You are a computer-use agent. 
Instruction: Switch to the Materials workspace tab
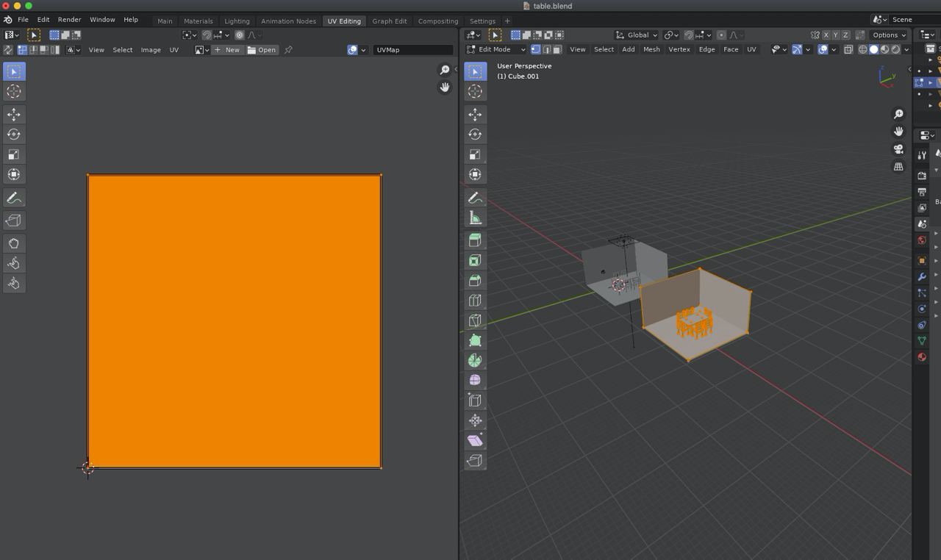point(198,21)
